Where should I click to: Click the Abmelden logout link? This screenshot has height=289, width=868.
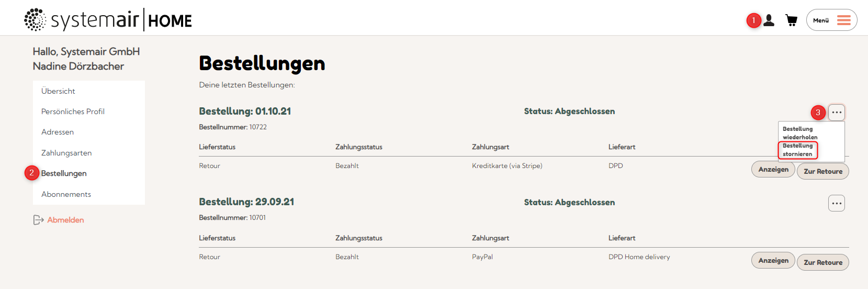65,220
